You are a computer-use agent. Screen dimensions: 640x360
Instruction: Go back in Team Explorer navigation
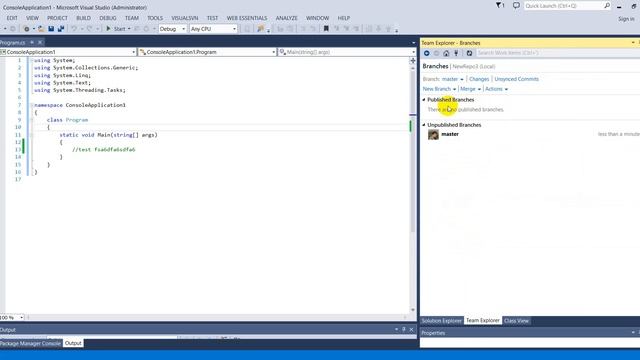click(427, 53)
